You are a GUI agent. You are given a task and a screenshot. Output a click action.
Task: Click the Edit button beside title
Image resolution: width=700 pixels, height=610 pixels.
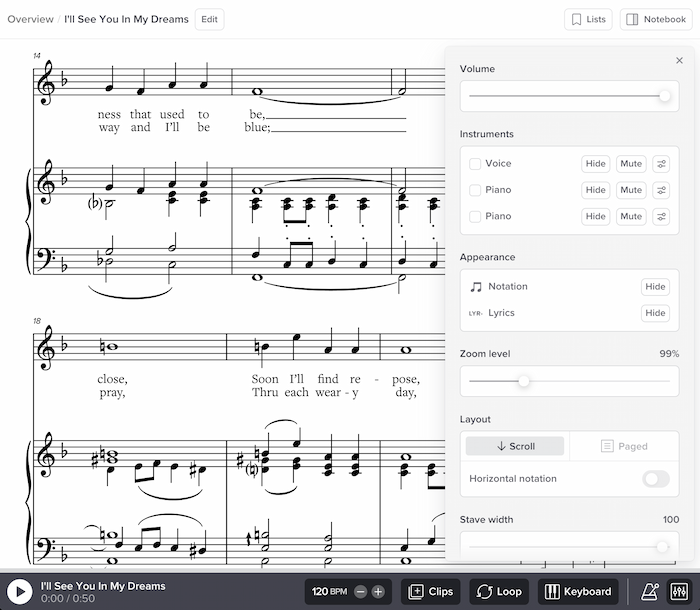209,19
